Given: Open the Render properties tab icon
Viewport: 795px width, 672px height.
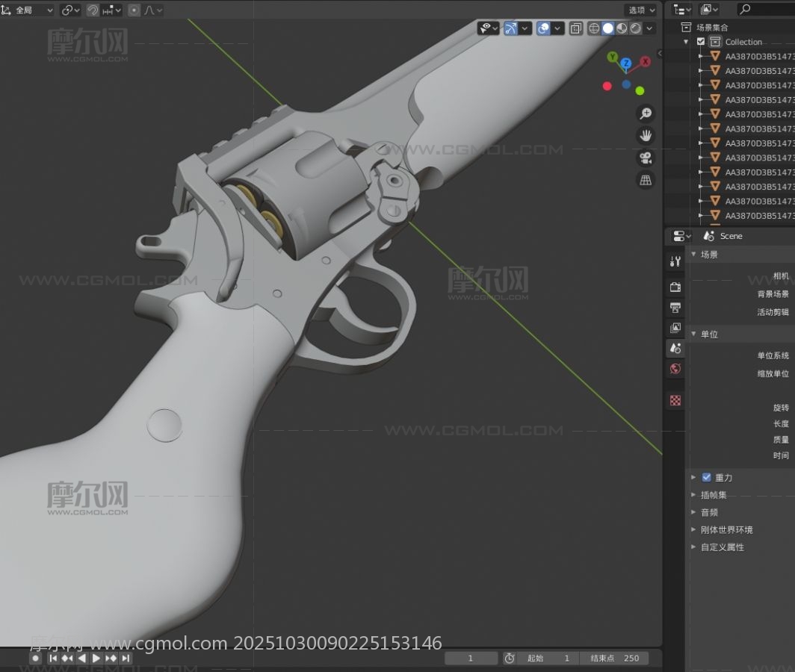Looking at the screenshot, I should point(675,287).
